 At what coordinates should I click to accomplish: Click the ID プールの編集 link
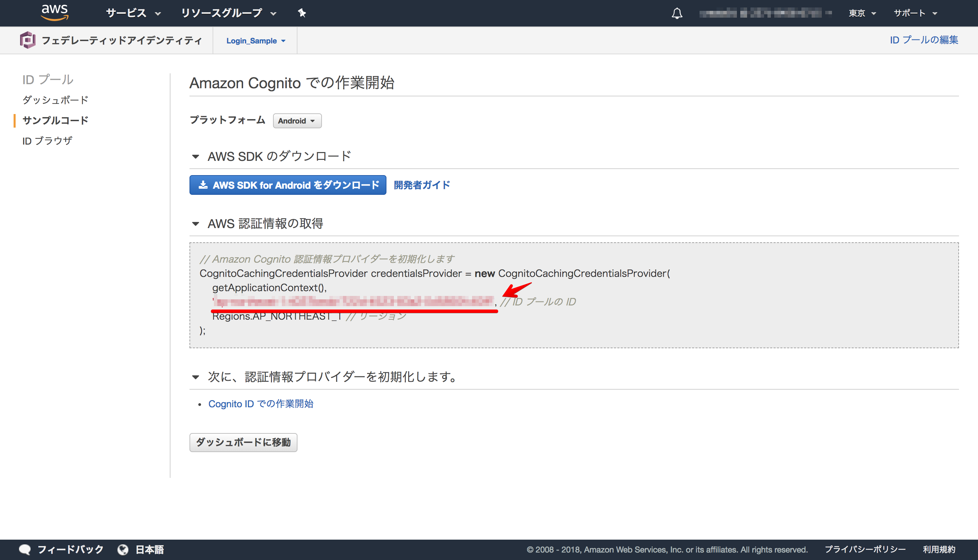924,40
